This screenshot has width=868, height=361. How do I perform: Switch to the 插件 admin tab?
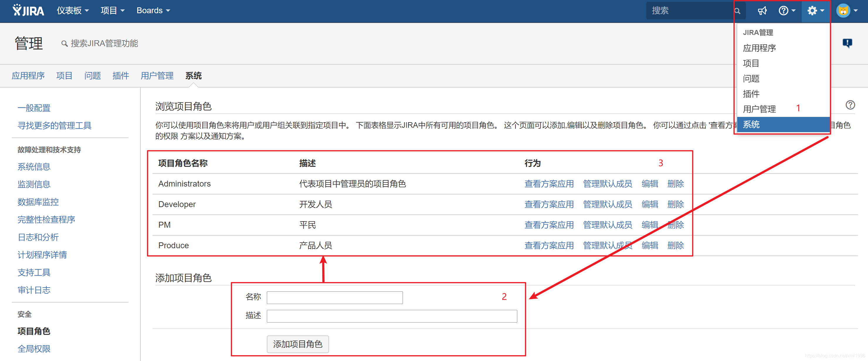tap(121, 75)
